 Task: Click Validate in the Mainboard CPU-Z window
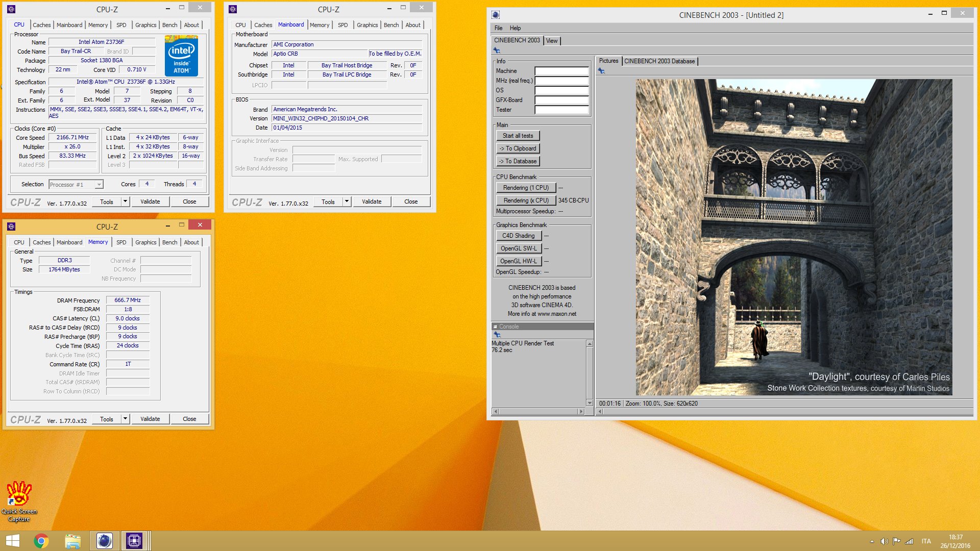(372, 202)
